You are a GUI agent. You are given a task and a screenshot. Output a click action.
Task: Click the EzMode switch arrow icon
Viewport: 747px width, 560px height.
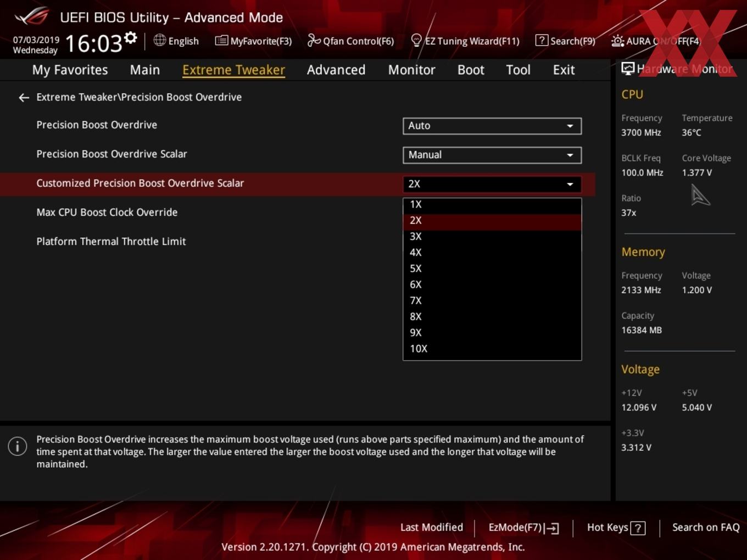552,528
